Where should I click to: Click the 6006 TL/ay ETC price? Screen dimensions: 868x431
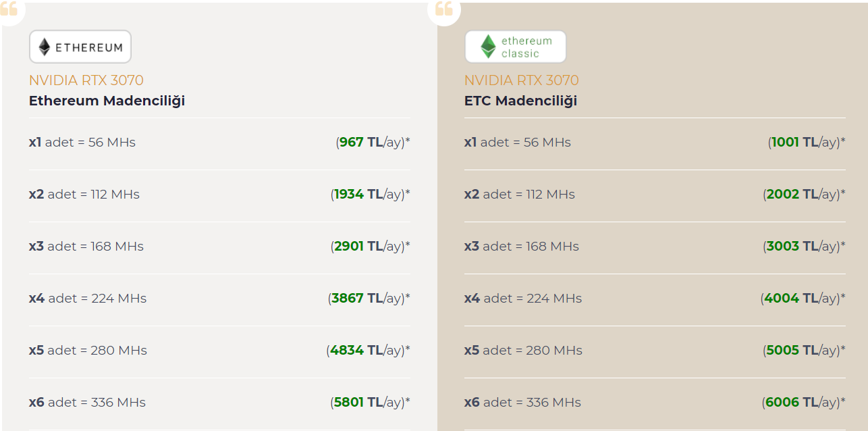pyautogui.click(x=804, y=403)
